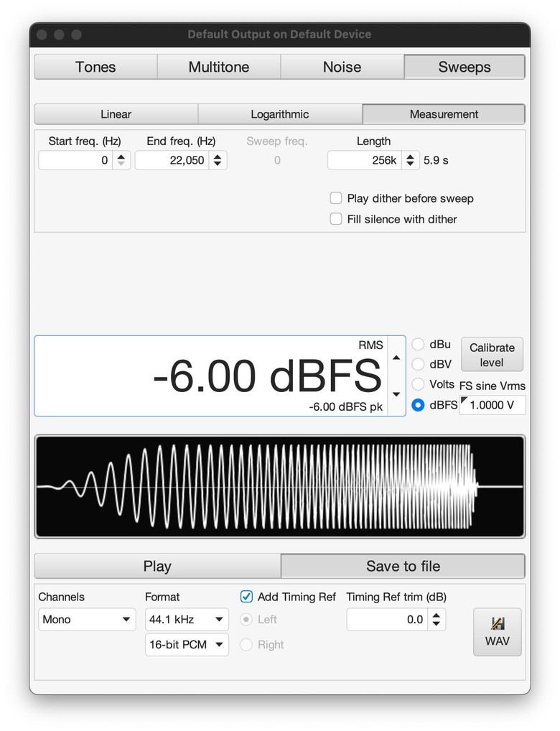Click the Calibrate level button
The image size is (560, 731).
click(x=492, y=355)
